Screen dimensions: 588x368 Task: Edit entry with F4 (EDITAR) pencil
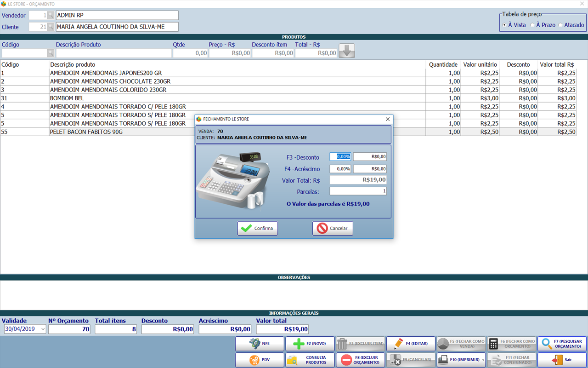(411, 344)
